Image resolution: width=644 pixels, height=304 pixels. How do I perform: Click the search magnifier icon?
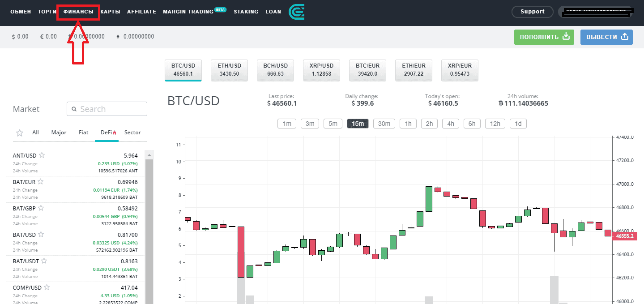74,109
